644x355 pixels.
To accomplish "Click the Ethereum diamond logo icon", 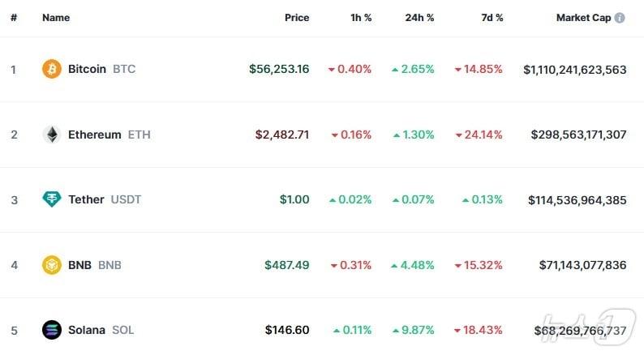I will 52,135.
